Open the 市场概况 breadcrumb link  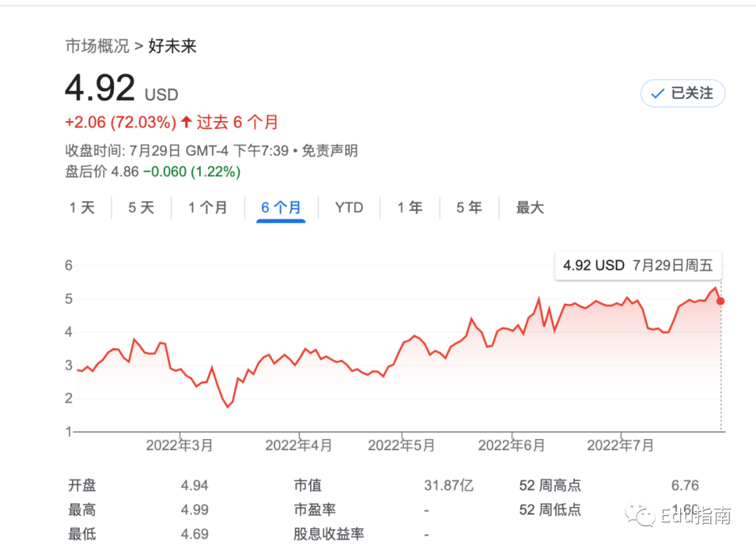point(97,46)
